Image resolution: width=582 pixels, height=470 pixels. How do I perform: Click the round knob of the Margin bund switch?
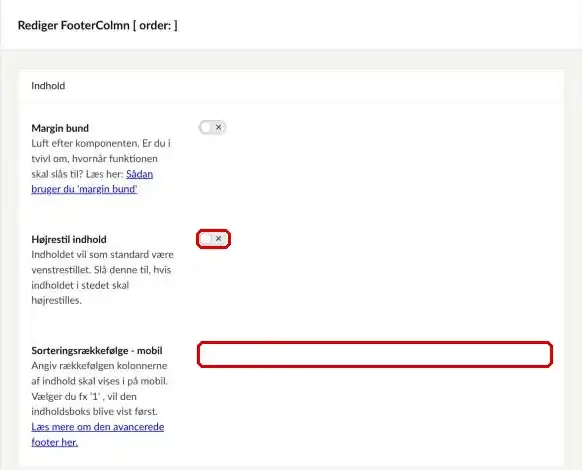[205, 128]
